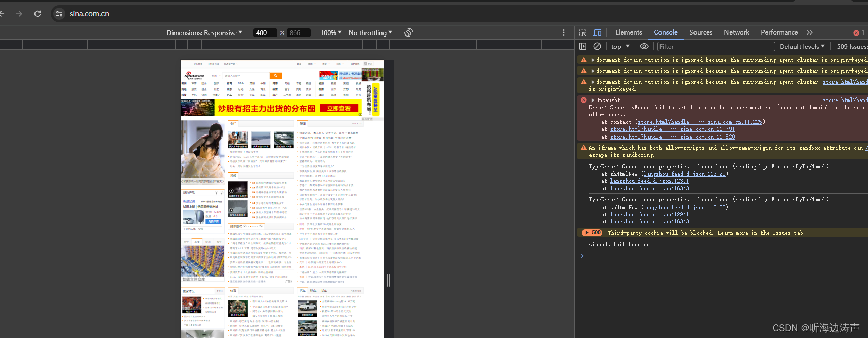This screenshot has height=338, width=868.
Task: Edit the viewport width field 400
Action: pos(265,32)
